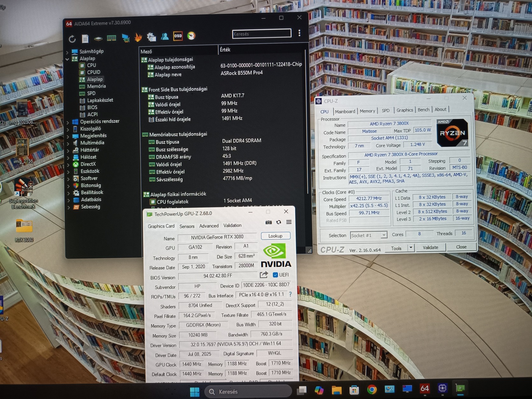Select Lapkakészlet in the AIDA64 tree
Screen dimensions: 532x399
tap(100, 100)
